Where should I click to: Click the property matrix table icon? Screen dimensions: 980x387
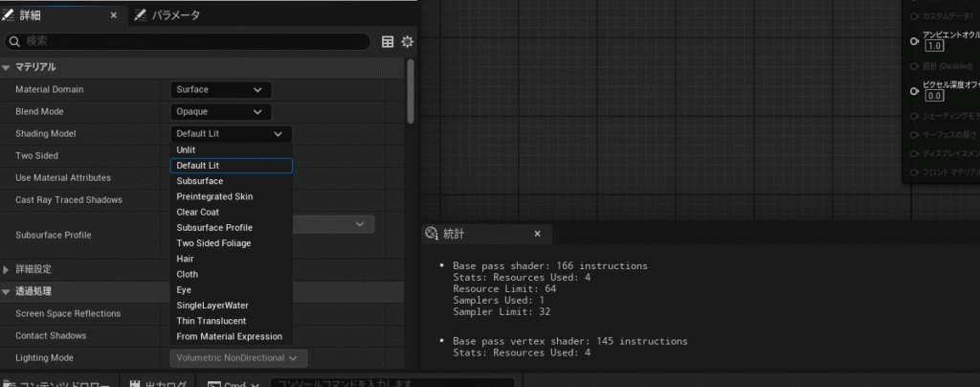tap(389, 42)
